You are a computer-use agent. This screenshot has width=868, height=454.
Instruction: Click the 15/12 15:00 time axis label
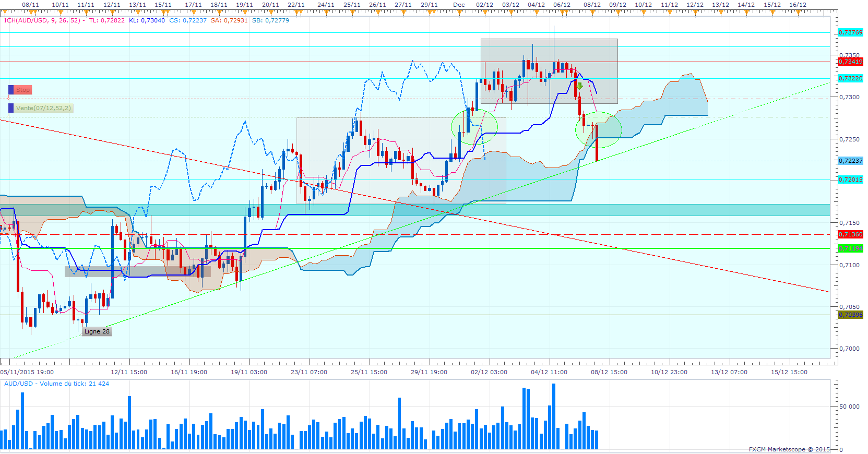pyautogui.click(x=789, y=372)
